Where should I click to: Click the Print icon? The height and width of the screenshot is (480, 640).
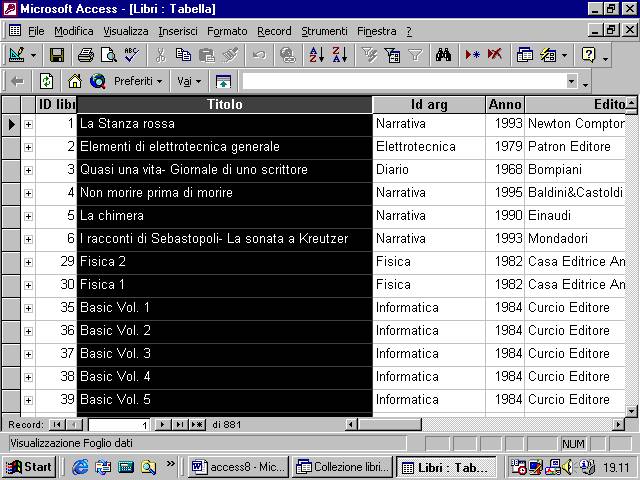pyautogui.click(x=86, y=55)
